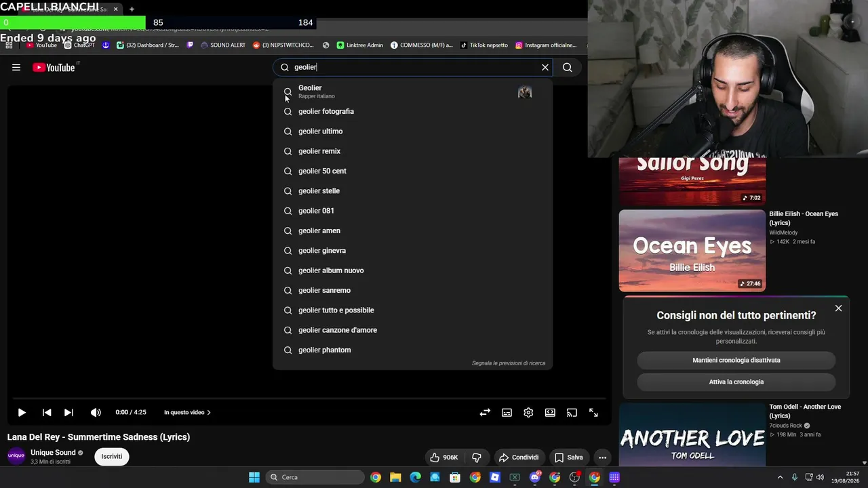Toggle the loop playlist icon in player
The width and height of the screenshot is (868, 488).
point(485,412)
